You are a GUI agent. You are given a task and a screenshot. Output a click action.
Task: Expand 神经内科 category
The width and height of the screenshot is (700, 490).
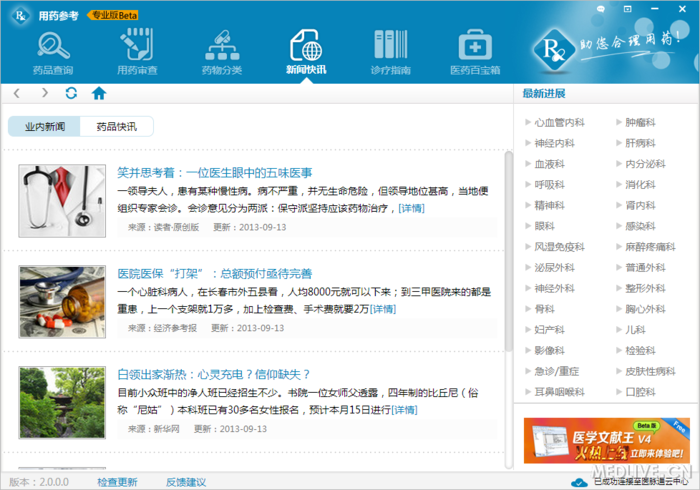tap(550, 143)
